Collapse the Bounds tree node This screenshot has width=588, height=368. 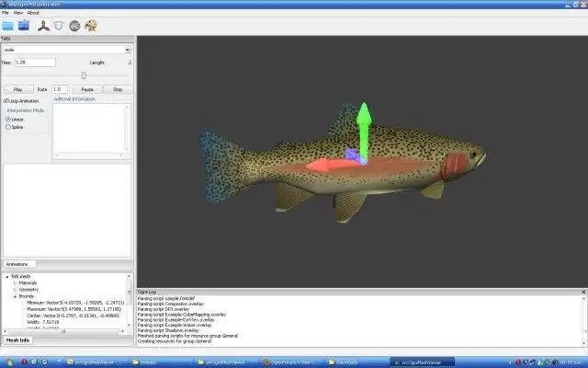pos(15,296)
